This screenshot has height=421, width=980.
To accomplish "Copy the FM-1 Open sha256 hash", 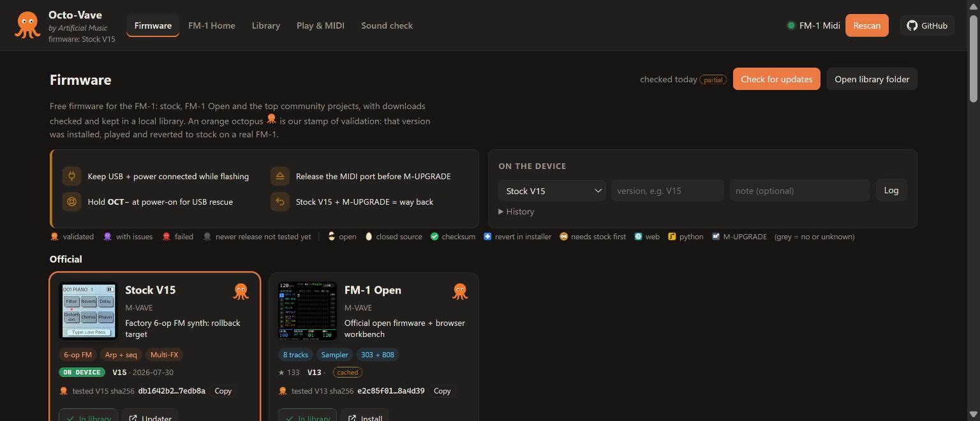I will [x=442, y=391].
